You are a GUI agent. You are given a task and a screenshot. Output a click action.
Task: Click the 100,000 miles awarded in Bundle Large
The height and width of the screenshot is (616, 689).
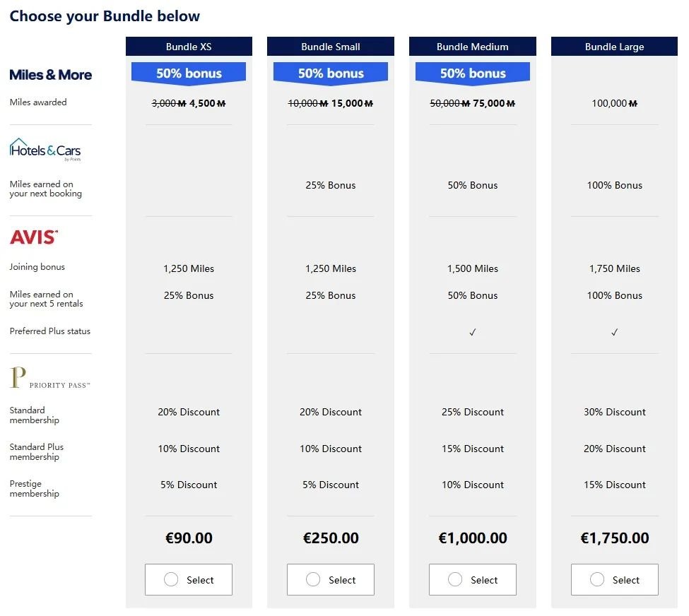[x=614, y=103]
